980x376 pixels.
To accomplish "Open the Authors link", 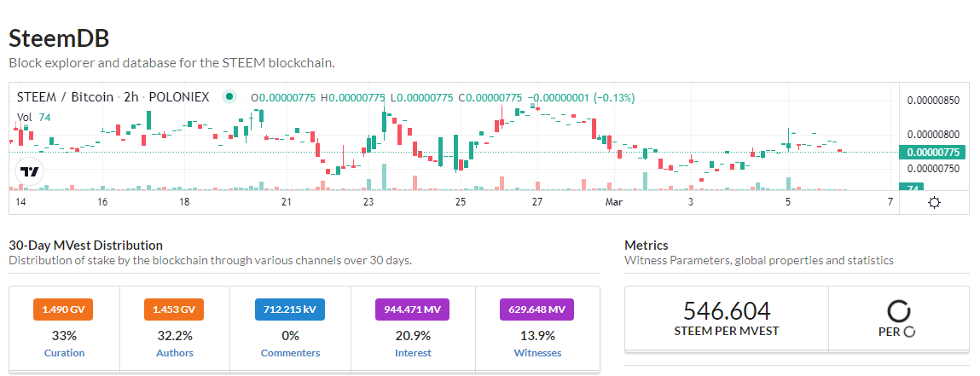I will [x=174, y=353].
